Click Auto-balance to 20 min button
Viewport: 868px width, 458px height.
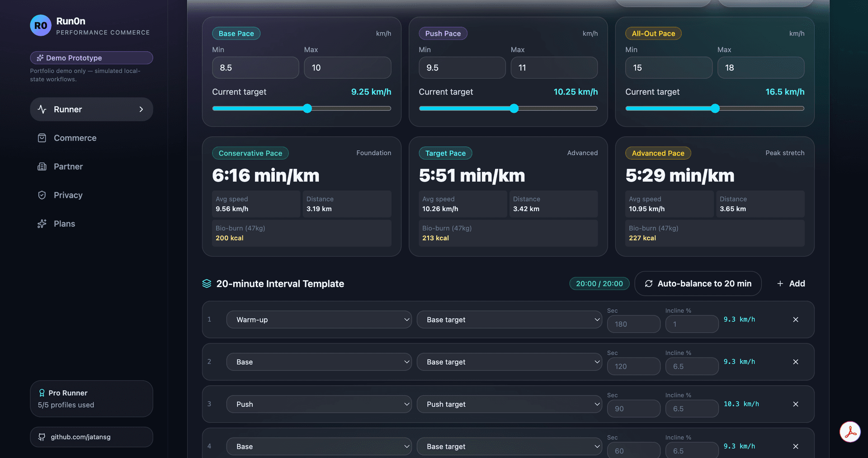tap(698, 284)
